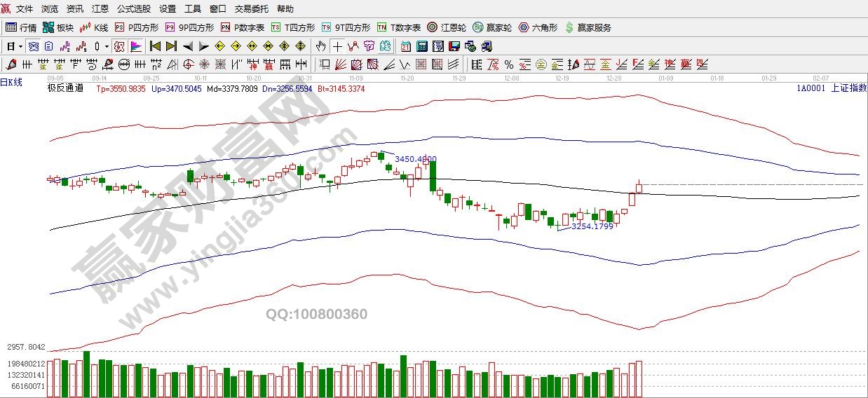Click the 赢家服务 button
The height and width of the screenshot is (398, 868).
coord(588,28)
